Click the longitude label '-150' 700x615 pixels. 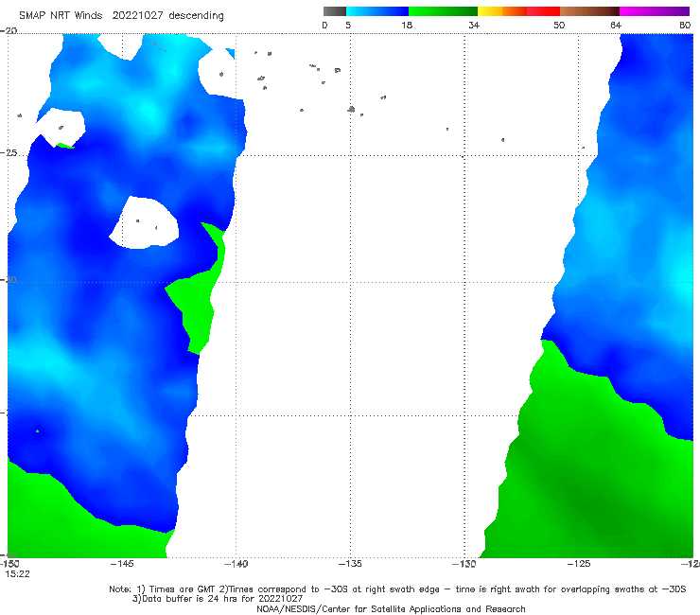9,564
